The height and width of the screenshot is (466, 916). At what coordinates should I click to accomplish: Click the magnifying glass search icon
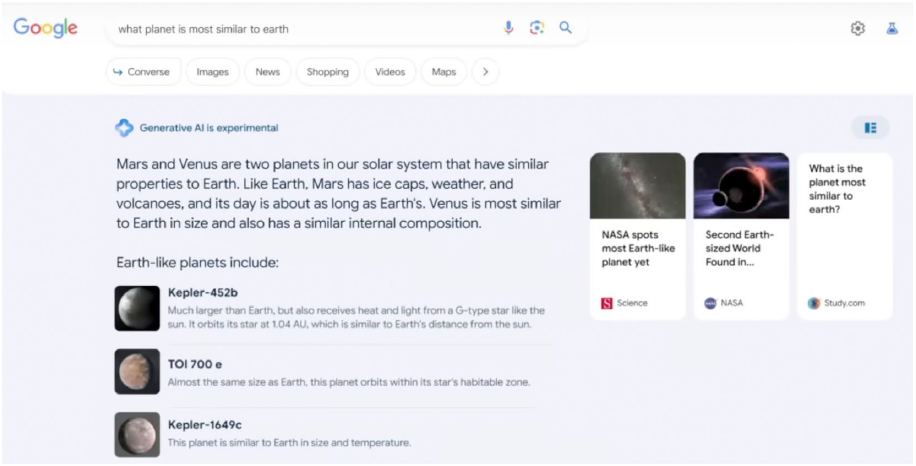tap(566, 28)
